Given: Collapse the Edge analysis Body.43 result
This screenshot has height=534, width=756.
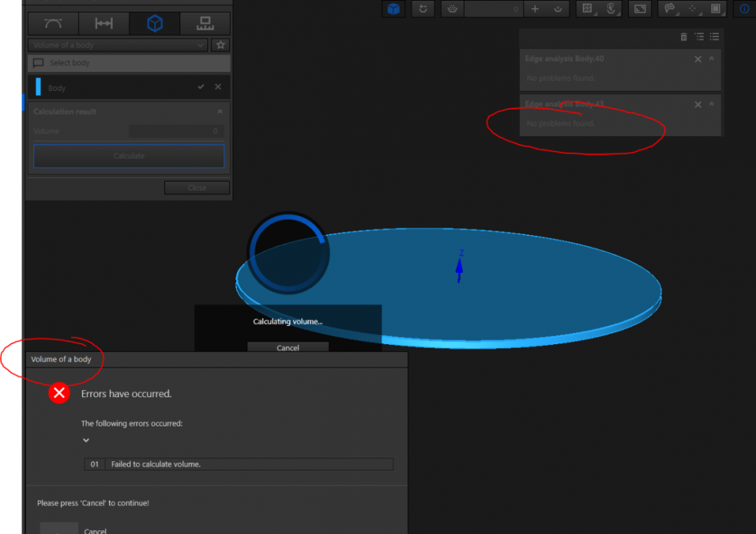Looking at the screenshot, I should click(711, 104).
